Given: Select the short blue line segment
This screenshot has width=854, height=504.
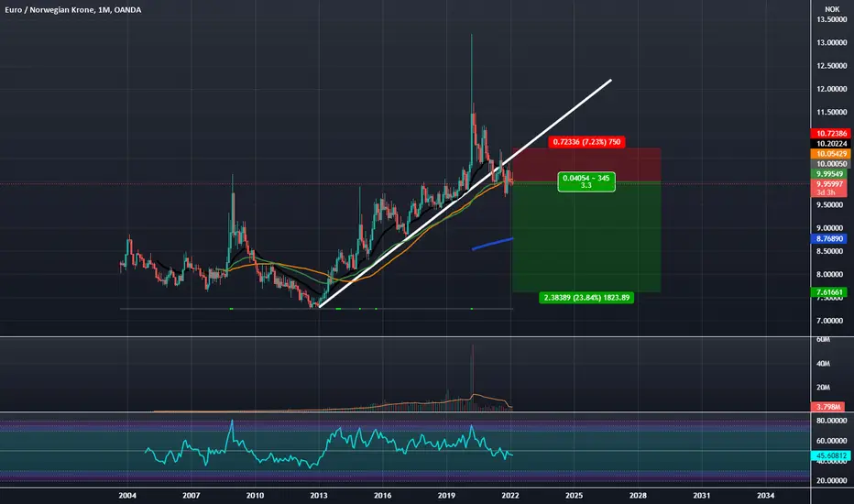Looking at the screenshot, I should [492, 244].
